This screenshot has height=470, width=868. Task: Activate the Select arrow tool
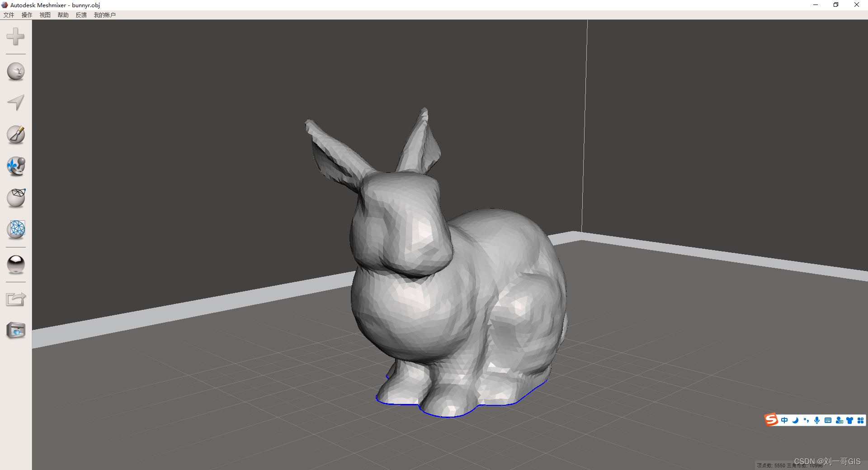click(16, 103)
